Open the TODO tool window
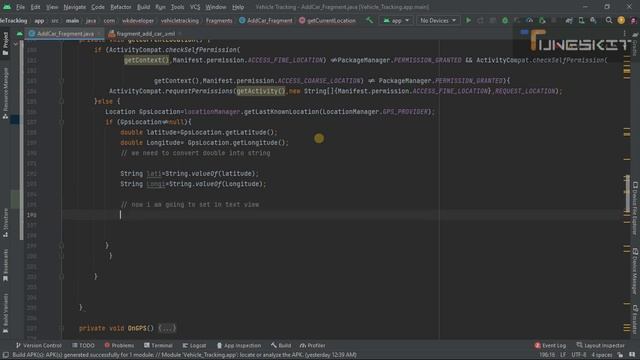This screenshot has height=360, width=640. coord(83,345)
